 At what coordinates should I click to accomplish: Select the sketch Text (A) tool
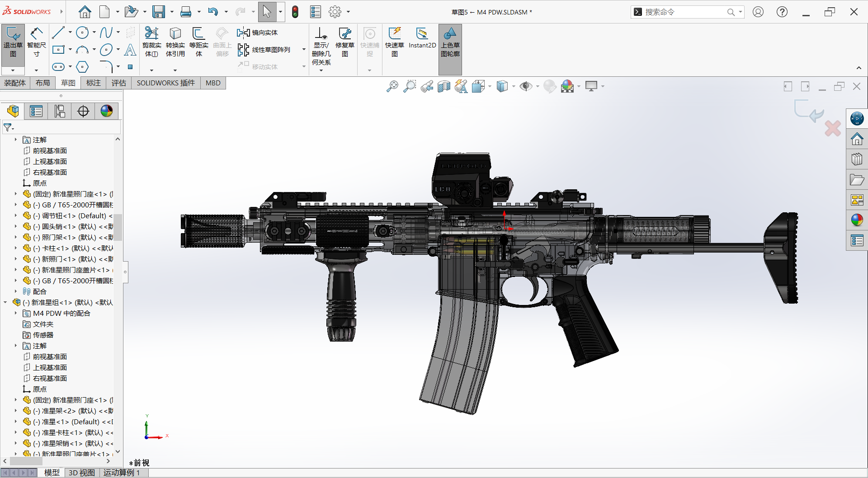tap(130, 50)
